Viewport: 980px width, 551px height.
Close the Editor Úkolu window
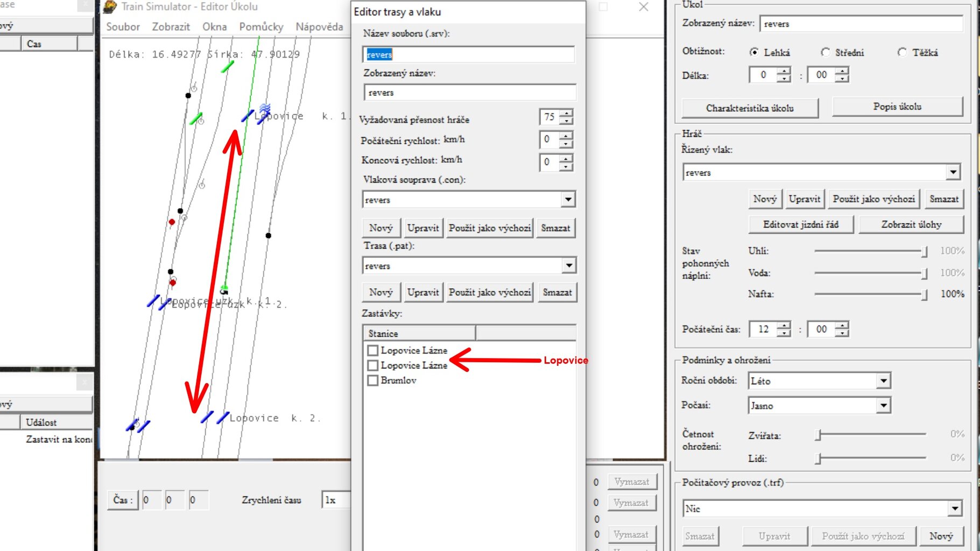(644, 7)
